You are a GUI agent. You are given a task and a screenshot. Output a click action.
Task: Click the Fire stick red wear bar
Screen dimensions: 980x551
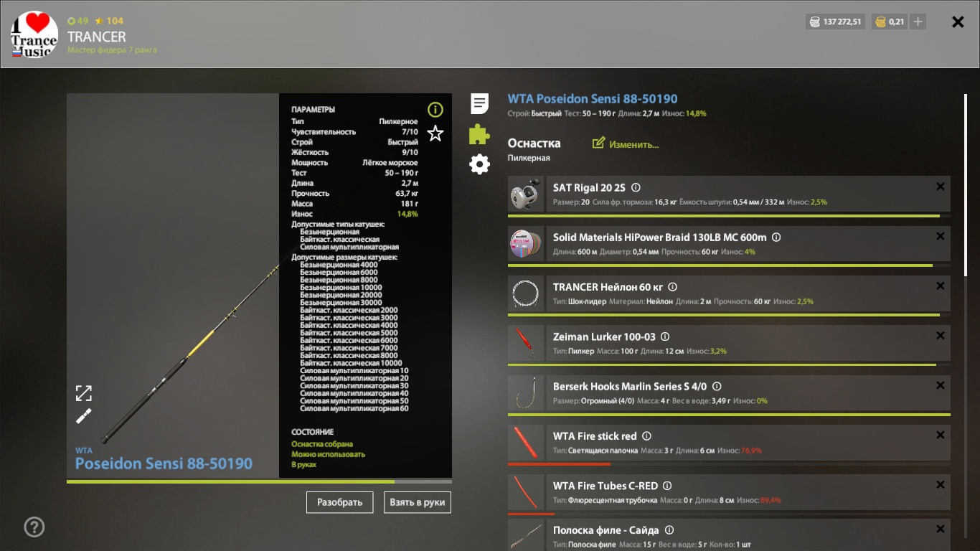[729, 464]
